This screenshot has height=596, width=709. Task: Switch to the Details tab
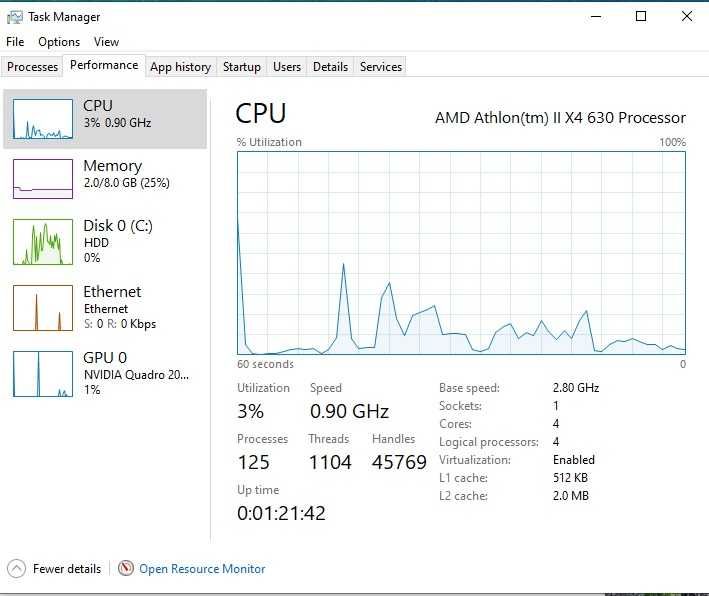pos(330,67)
